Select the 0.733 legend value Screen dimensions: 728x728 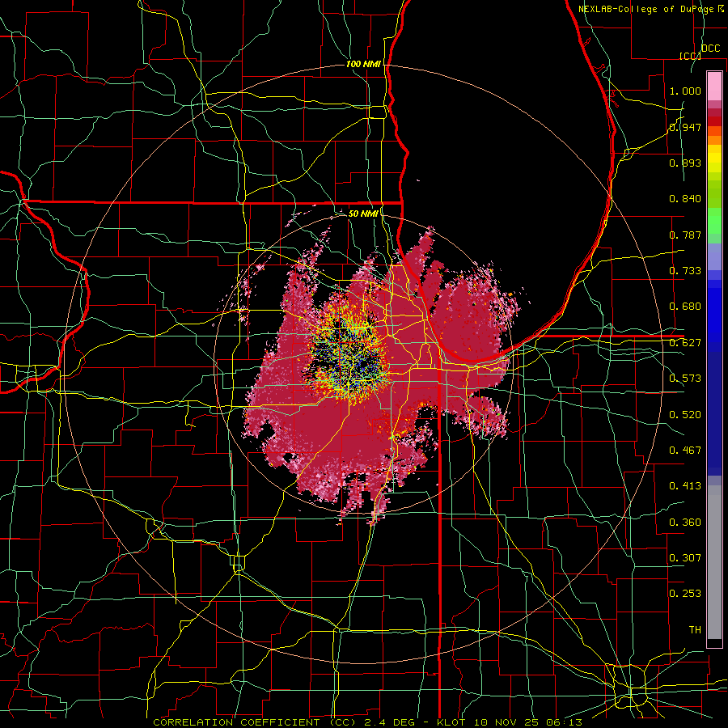tap(685, 271)
